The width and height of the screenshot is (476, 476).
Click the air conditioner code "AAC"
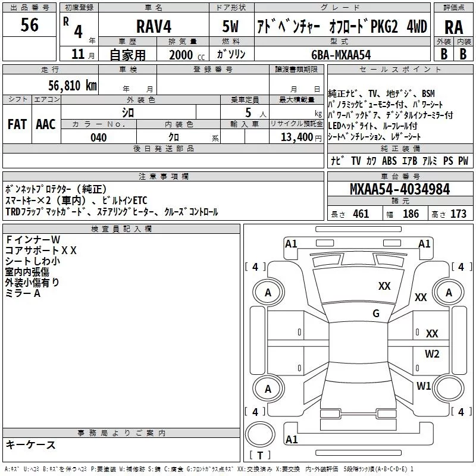[x=46, y=124]
